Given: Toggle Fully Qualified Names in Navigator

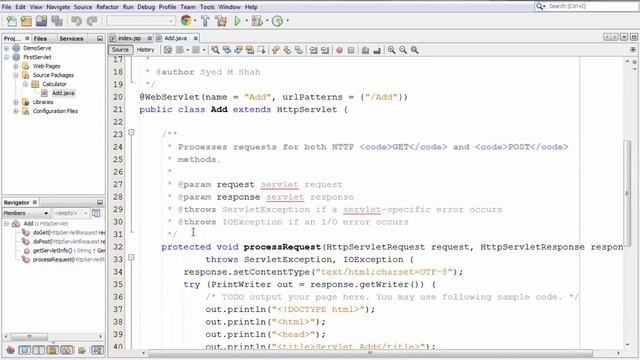Looking at the screenshot, I should [82, 350].
